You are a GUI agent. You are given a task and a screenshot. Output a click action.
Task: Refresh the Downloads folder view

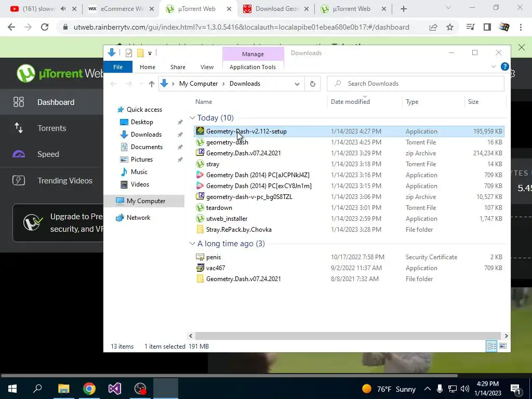(312, 84)
